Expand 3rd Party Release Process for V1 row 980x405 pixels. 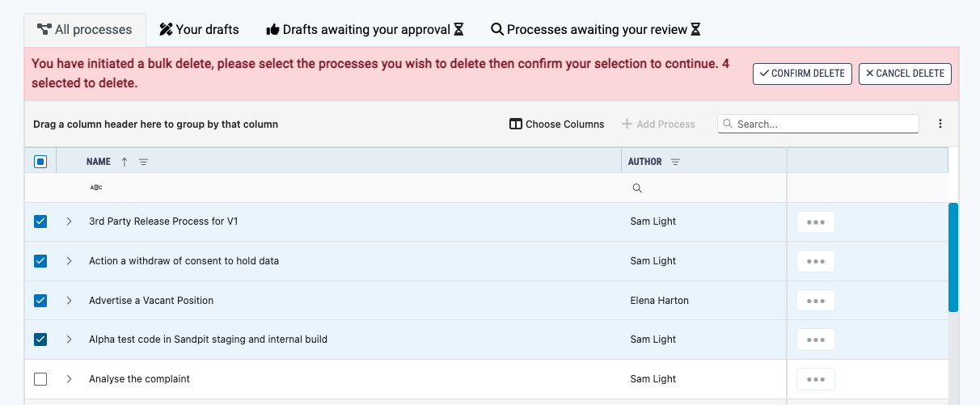tap(69, 221)
